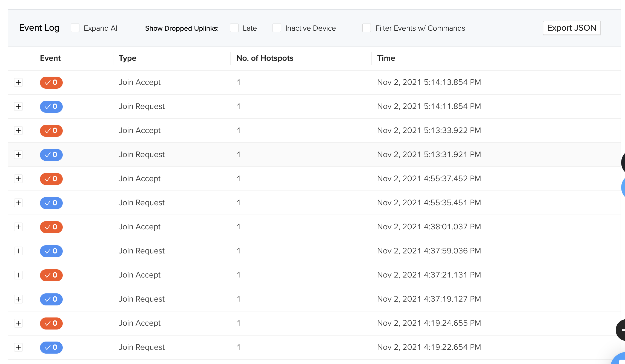Expand the 4:37:21 Join Accept row

click(x=18, y=275)
